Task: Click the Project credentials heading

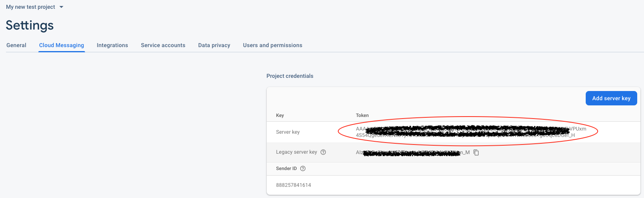Action: [290, 76]
